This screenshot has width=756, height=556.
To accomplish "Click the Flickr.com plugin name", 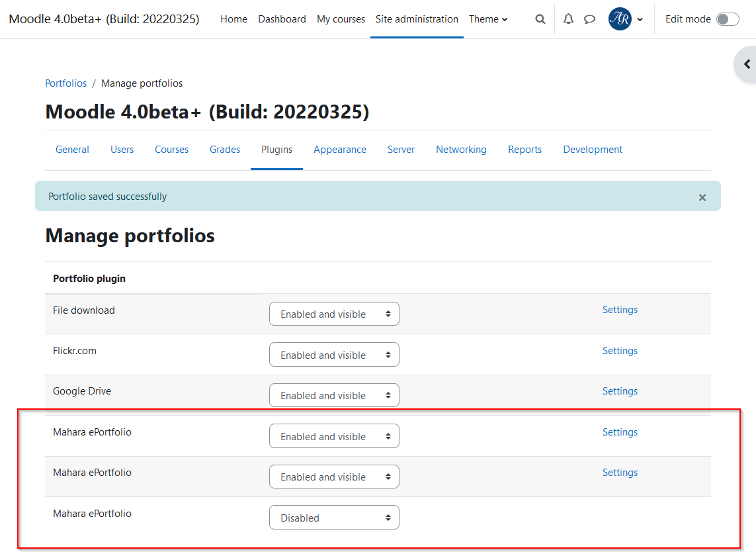I will tap(75, 351).
